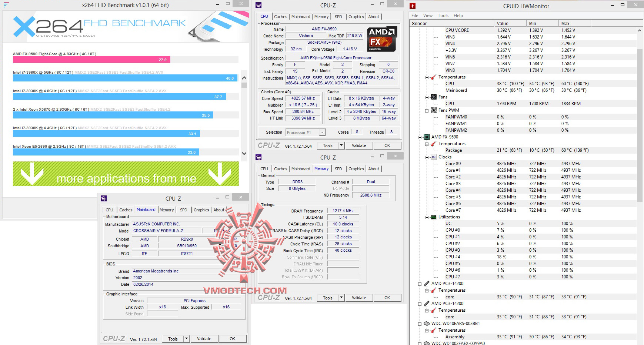
Task: Click the AMD FX Unlocked logo in CPU-Z
Action: pyautogui.click(x=382, y=39)
